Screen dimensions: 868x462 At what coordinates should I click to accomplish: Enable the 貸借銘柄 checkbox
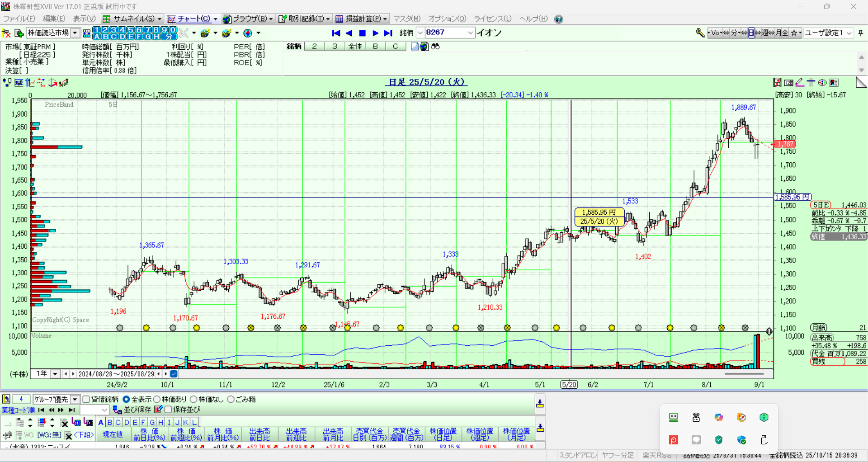coord(86,399)
